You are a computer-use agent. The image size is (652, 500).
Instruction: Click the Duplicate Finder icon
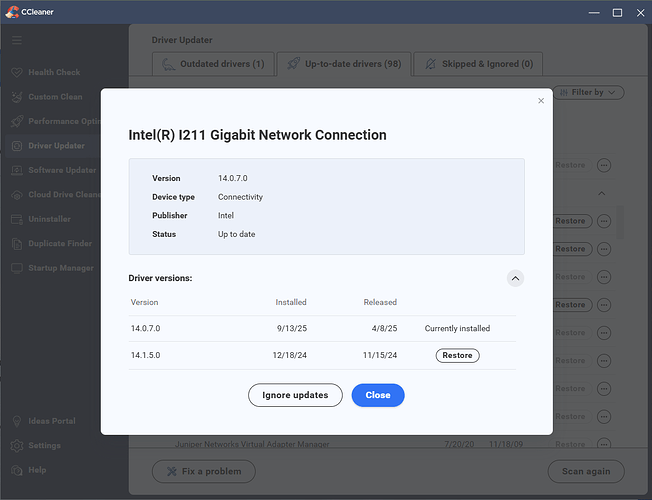click(17, 244)
